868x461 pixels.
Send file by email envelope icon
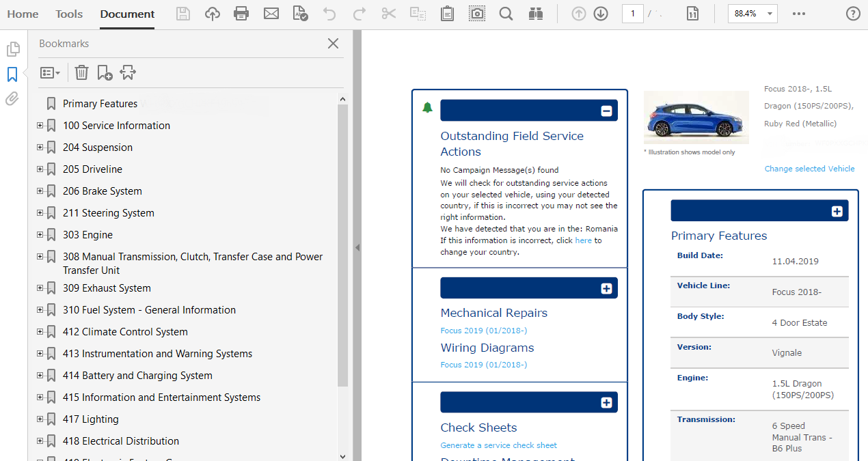pyautogui.click(x=271, y=14)
